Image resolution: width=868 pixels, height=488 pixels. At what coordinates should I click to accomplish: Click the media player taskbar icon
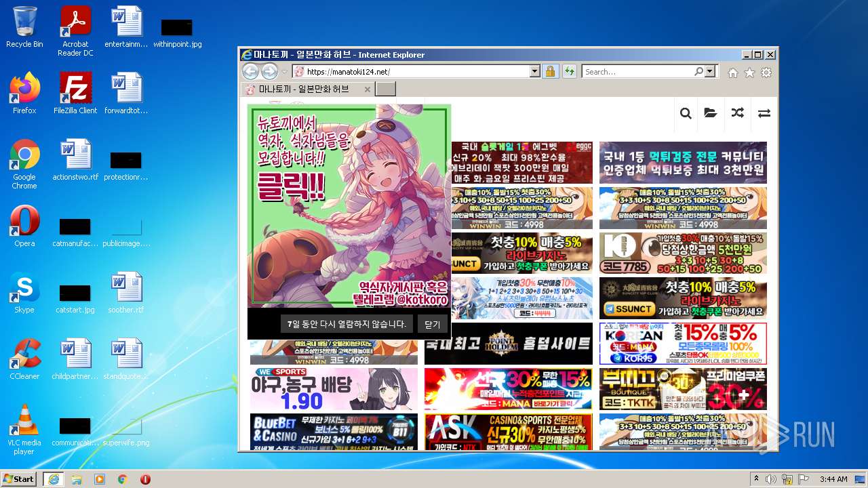click(x=100, y=479)
